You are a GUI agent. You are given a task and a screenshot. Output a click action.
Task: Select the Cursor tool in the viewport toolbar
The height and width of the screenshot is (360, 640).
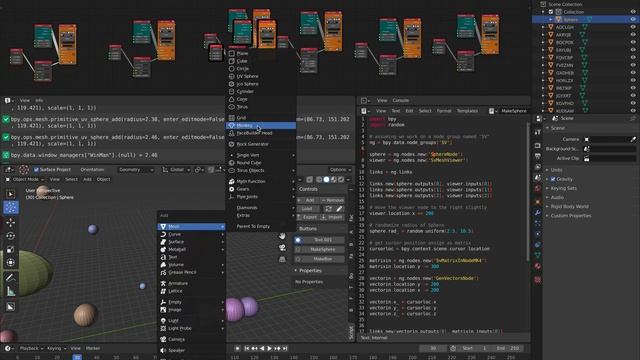tap(11, 208)
